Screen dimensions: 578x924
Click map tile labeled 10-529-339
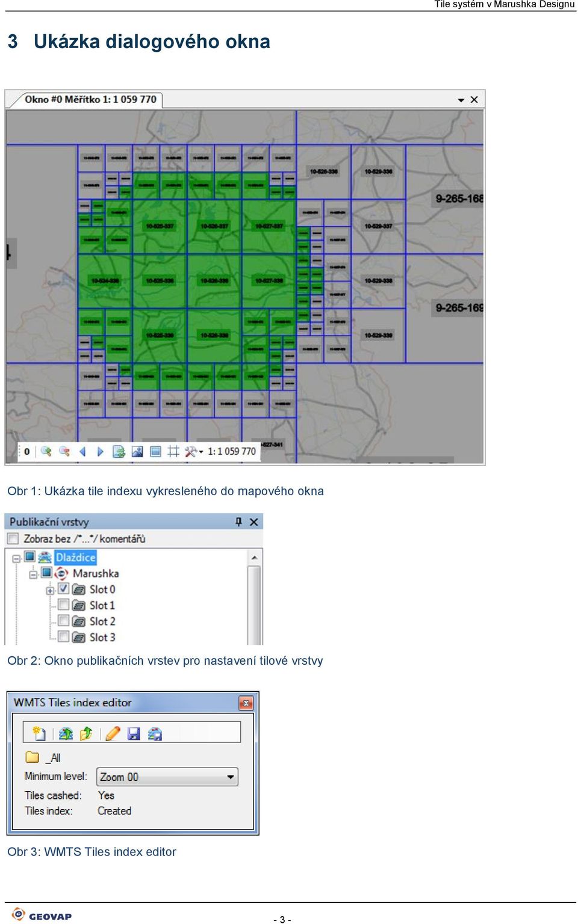378,335
